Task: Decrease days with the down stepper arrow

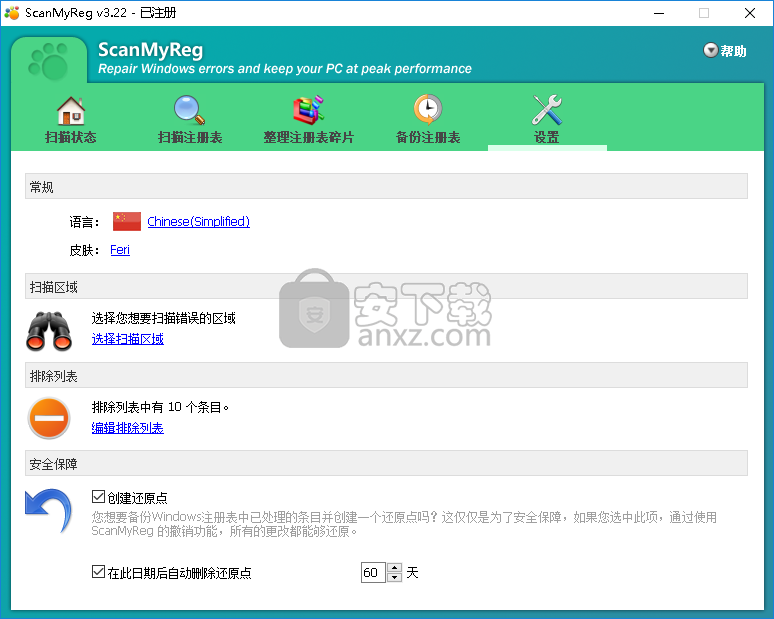Action: tap(394, 577)
